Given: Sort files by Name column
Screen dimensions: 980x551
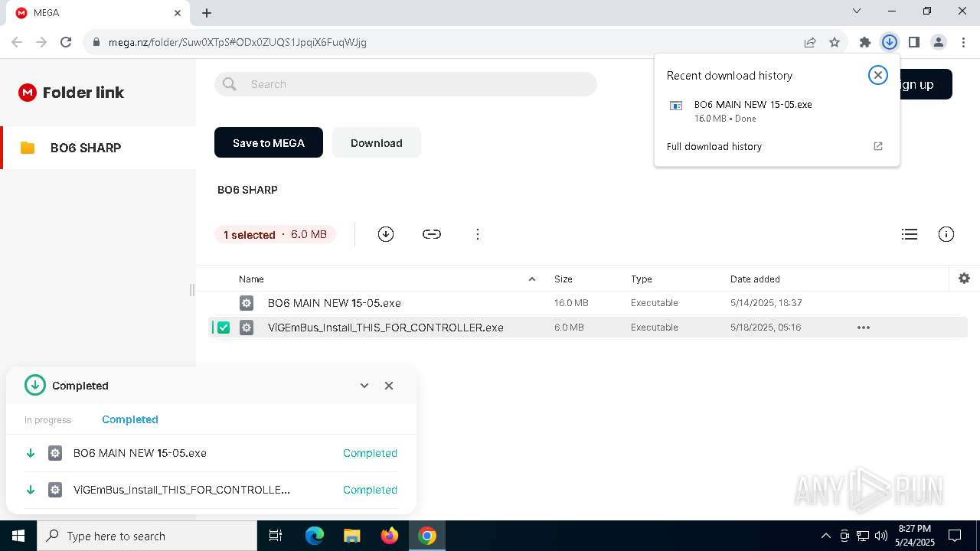Looking at the screenshot, I should (251, 279).
